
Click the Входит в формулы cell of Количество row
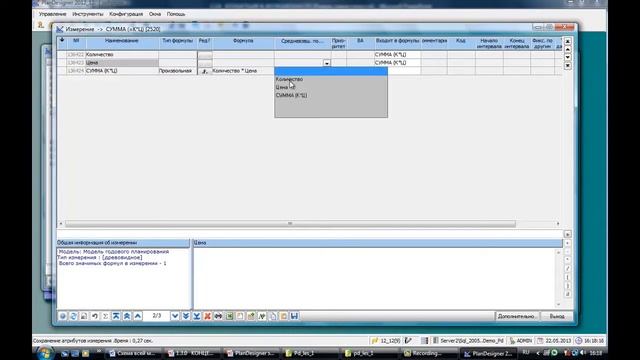click(x=397, y=55)
